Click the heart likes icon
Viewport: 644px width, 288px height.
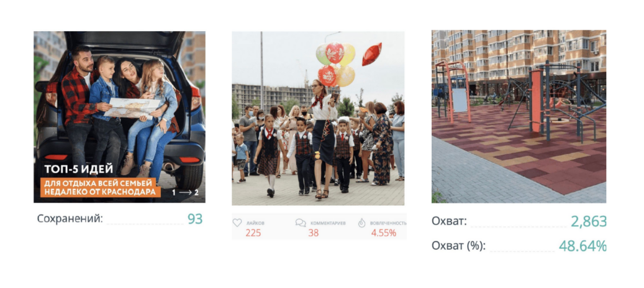coord(237,223)
